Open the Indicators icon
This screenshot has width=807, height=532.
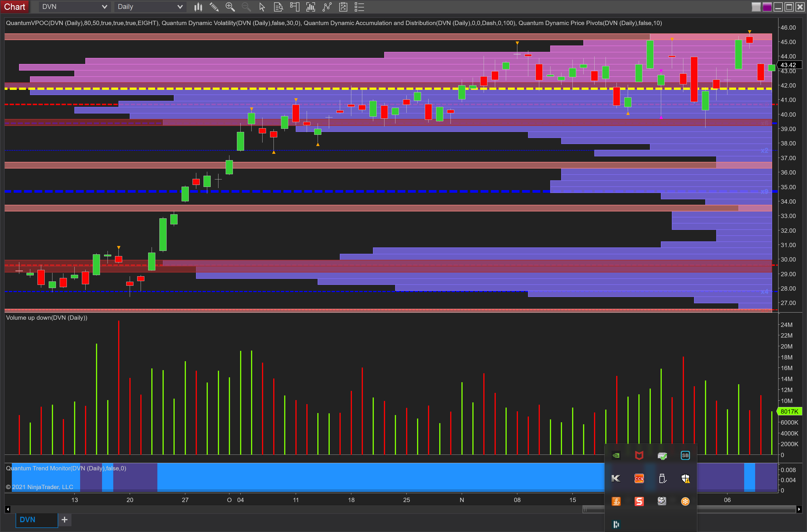(x=310, y=7)
